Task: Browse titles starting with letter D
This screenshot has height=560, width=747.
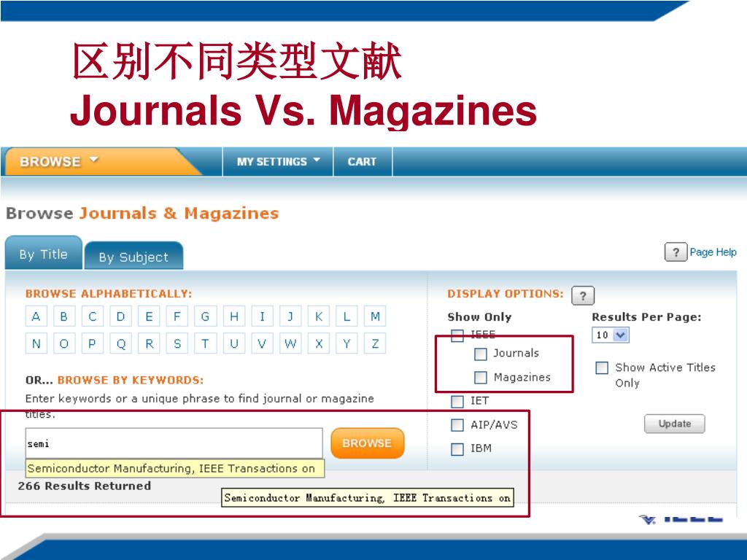Action: 120,316
